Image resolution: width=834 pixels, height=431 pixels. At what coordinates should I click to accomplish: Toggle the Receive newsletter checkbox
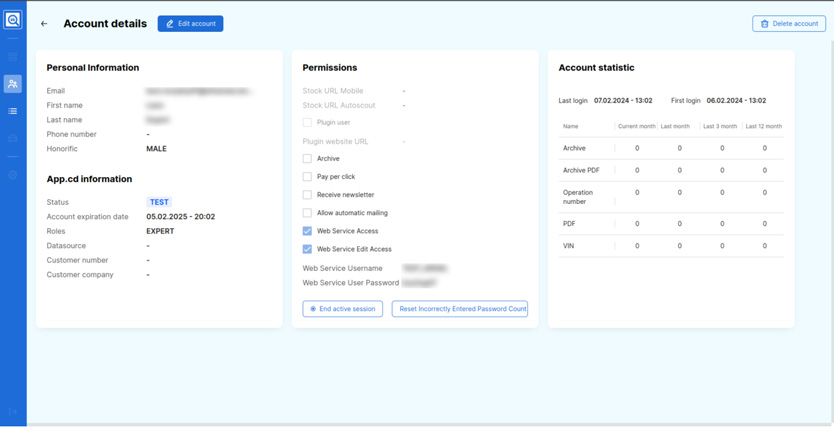tap(308, 195)
